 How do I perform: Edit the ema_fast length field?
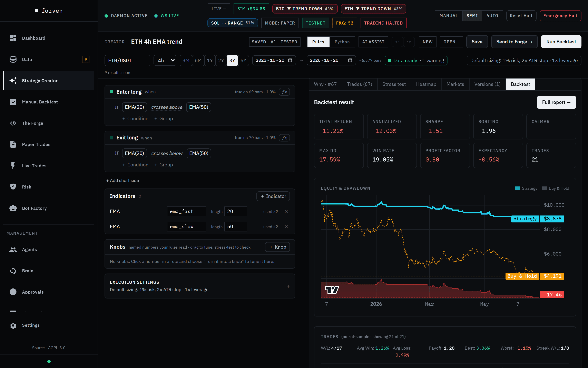coord(235,212)
